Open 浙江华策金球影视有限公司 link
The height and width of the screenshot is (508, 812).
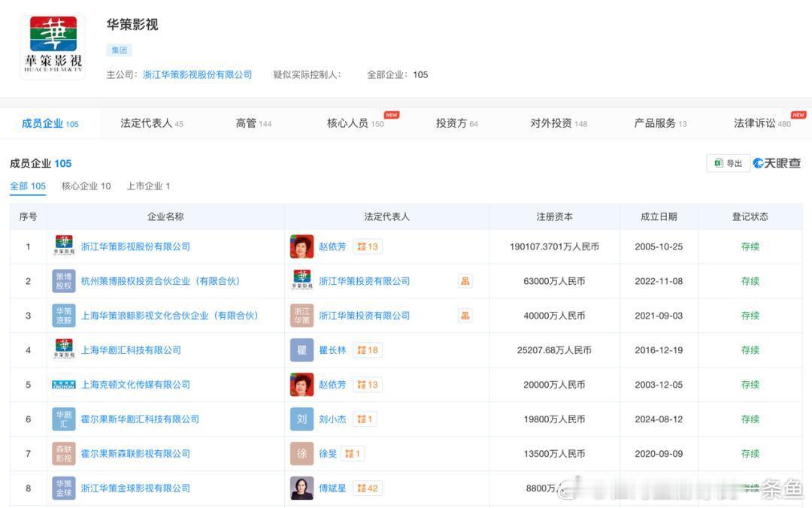click(135, 488)
